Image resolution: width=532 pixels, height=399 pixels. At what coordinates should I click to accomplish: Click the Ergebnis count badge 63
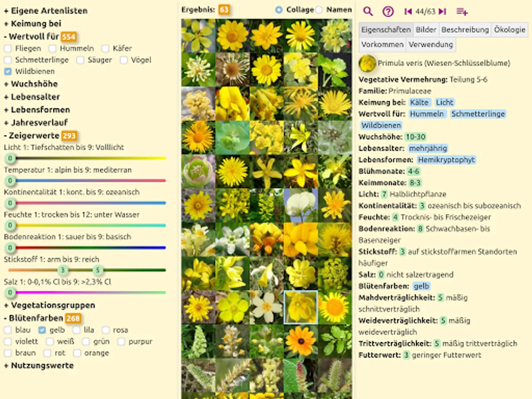coord(224,10)
